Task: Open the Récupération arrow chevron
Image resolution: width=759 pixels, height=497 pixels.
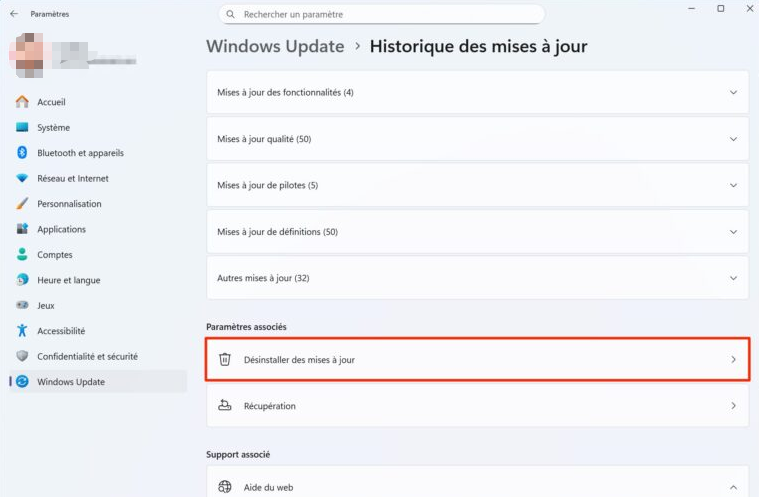Action: (x=733, y=406)
